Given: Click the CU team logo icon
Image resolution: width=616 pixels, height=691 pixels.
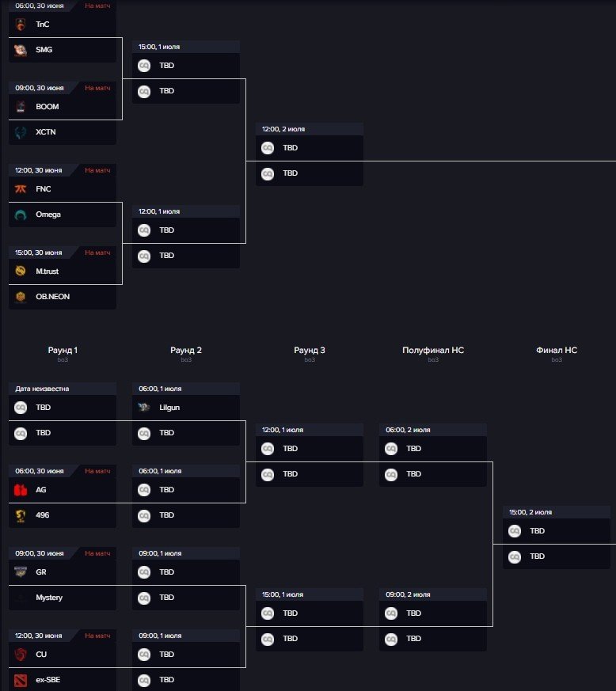Looking at the screenshot, I should point(21,655).
